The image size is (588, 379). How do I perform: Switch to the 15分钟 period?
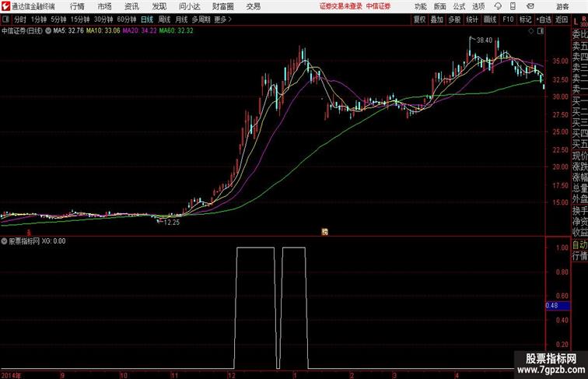(x=80, y=19)
